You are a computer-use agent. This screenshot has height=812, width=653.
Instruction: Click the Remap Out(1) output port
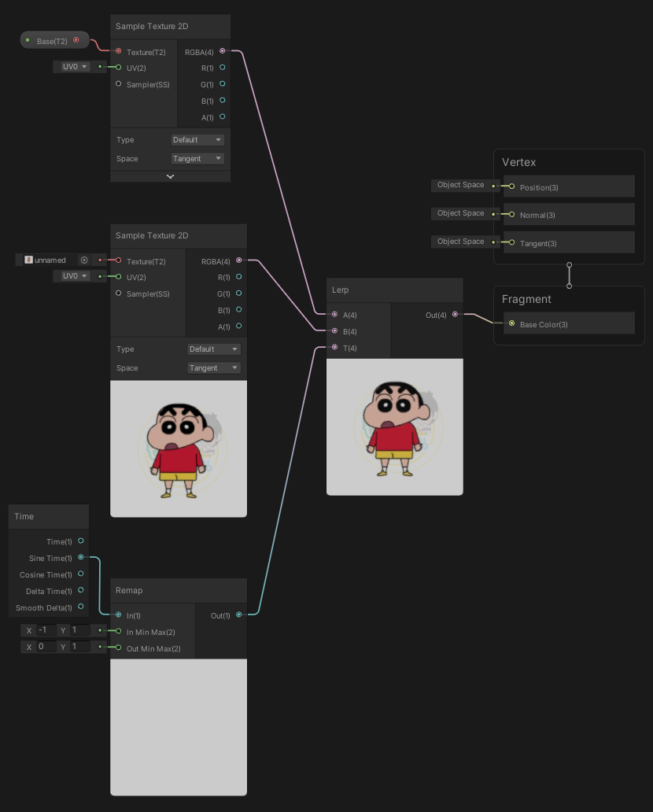(x=238, y=615)
